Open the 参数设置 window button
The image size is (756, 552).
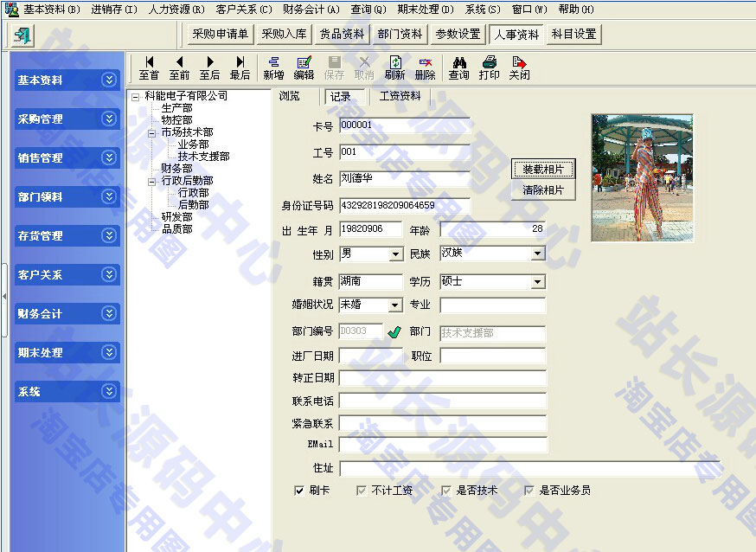coord(458,35)
